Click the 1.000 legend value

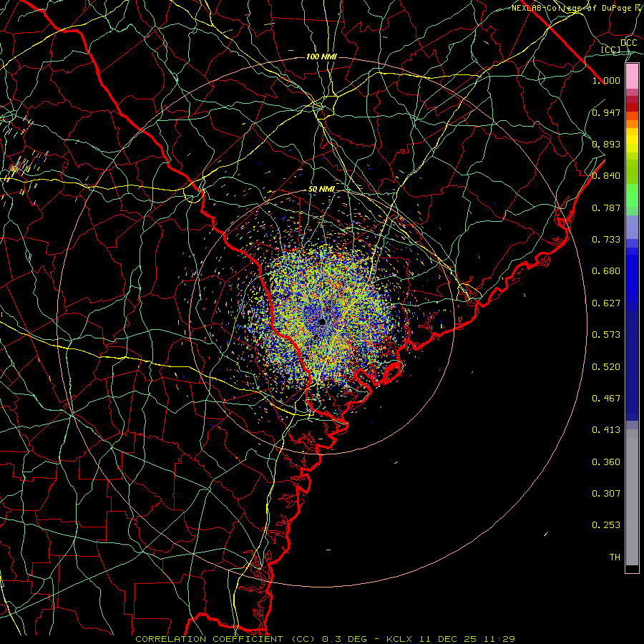606,80
